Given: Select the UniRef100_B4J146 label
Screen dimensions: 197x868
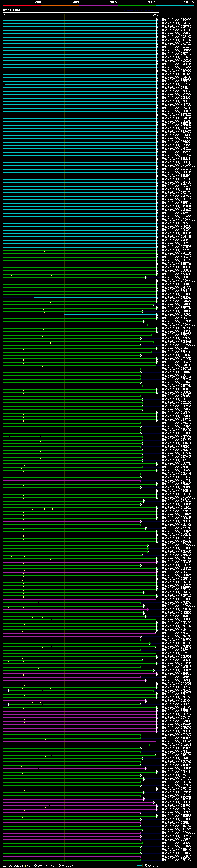Looking at the screenshot, I should click(x=177, y=741).
